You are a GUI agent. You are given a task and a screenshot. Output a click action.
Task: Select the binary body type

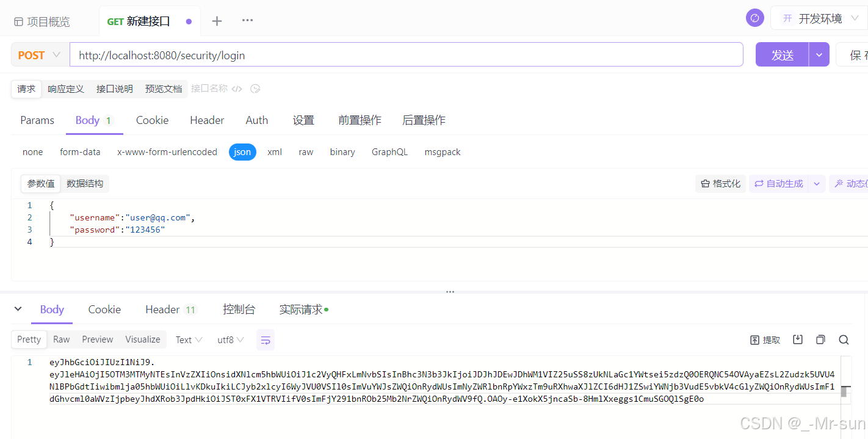(342, 152)
